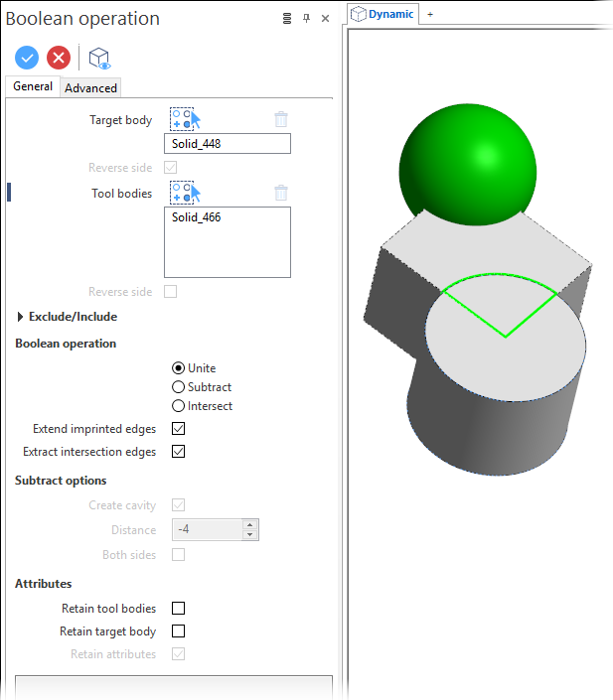
Task: Activate the Tool bodies selection icon
Action: click(185, 193)
